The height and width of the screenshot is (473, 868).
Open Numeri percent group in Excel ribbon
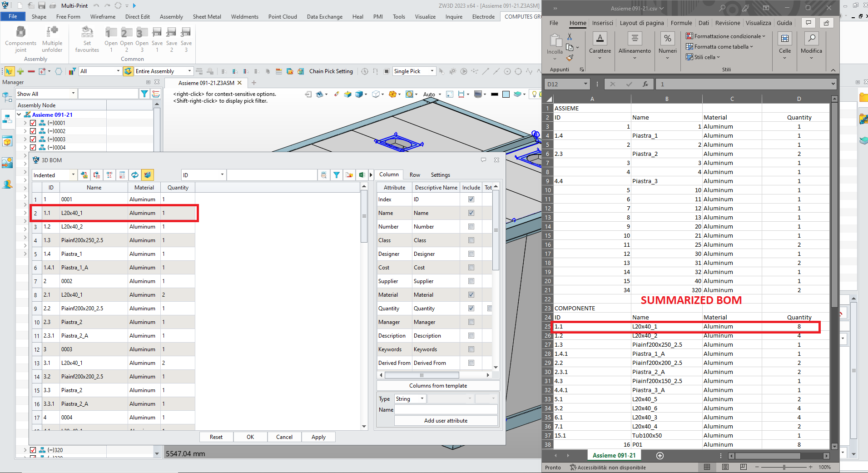667,46
